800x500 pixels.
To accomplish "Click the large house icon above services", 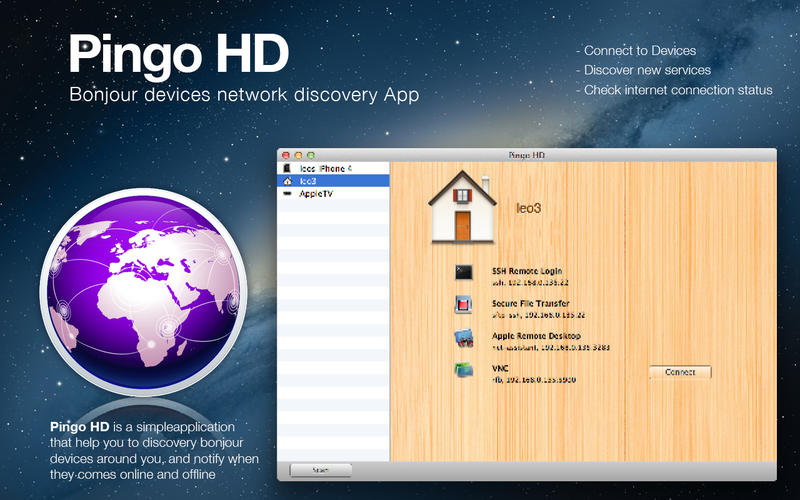I will [x=462, y=206].
